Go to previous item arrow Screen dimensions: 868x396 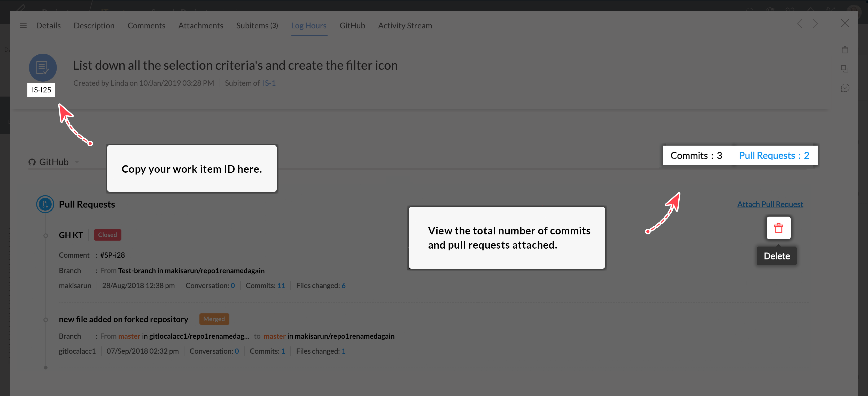pyautogui.click(x=800, y=24)
